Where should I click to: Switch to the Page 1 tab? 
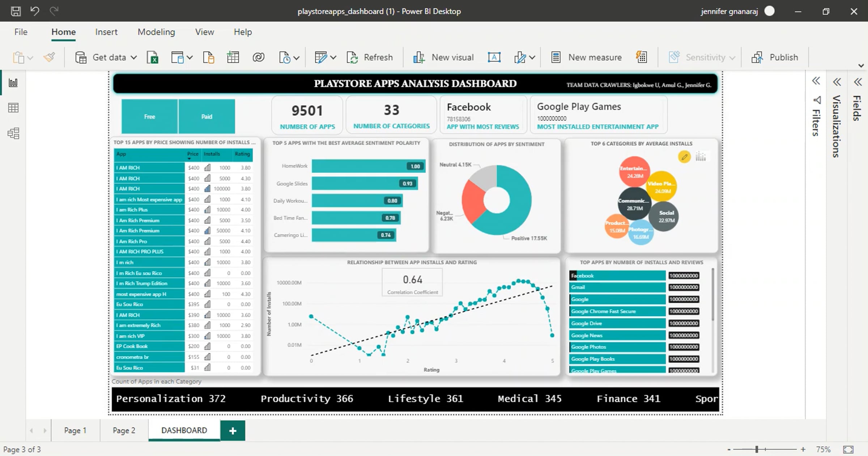75,430
